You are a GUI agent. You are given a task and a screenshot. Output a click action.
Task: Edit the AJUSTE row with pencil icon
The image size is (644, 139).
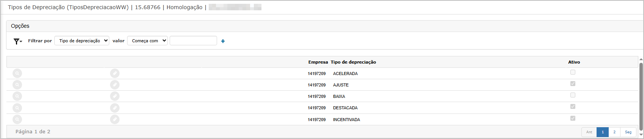click(115, 85)
